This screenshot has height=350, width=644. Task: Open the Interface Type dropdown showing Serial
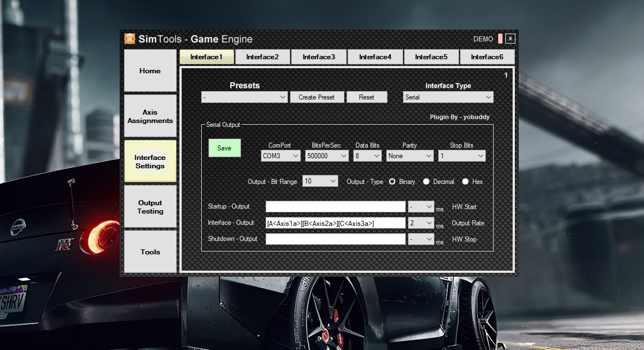click(448, 97)
